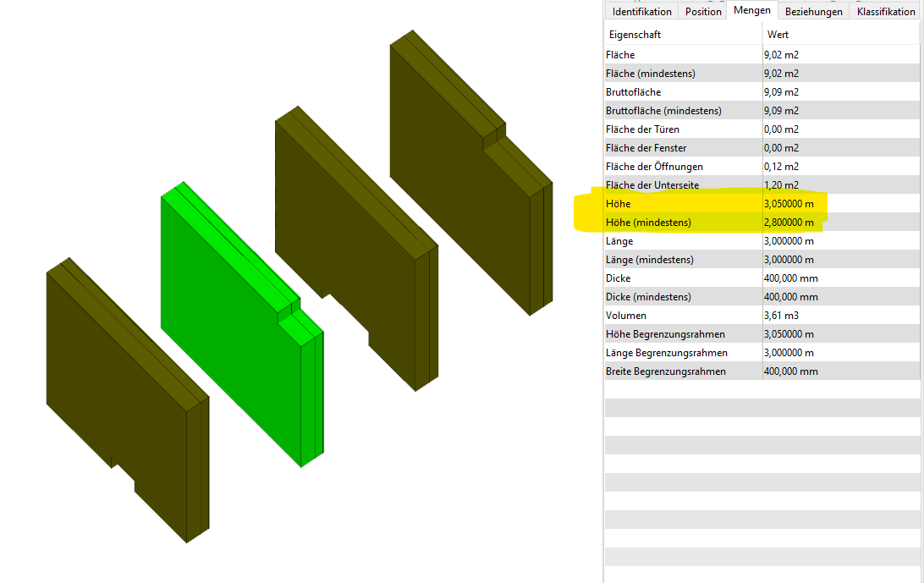Click the 3,050000 m value of Höhe

pyautogui.click(x=789, y=204)
